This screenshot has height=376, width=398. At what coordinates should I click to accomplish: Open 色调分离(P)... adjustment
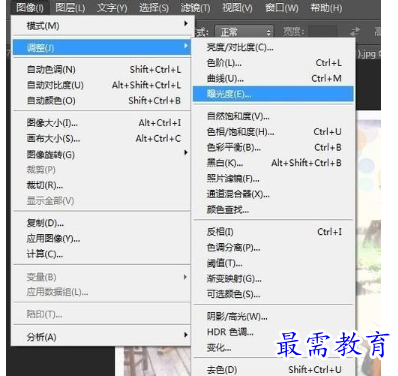tap(273, 247)
